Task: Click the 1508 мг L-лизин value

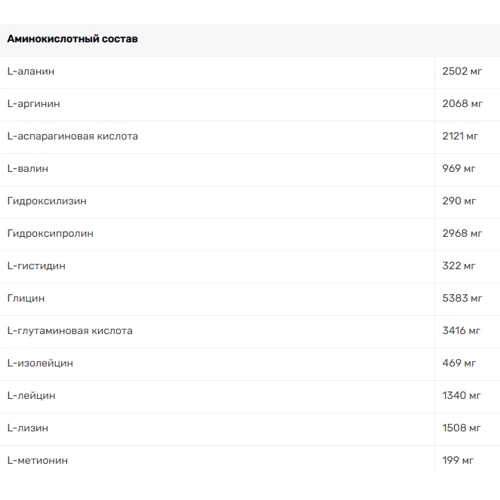Action: [x=461, y=428]
